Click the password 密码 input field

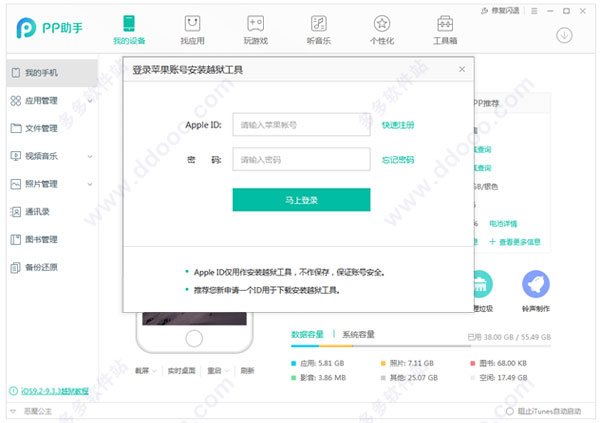[302, 159]
